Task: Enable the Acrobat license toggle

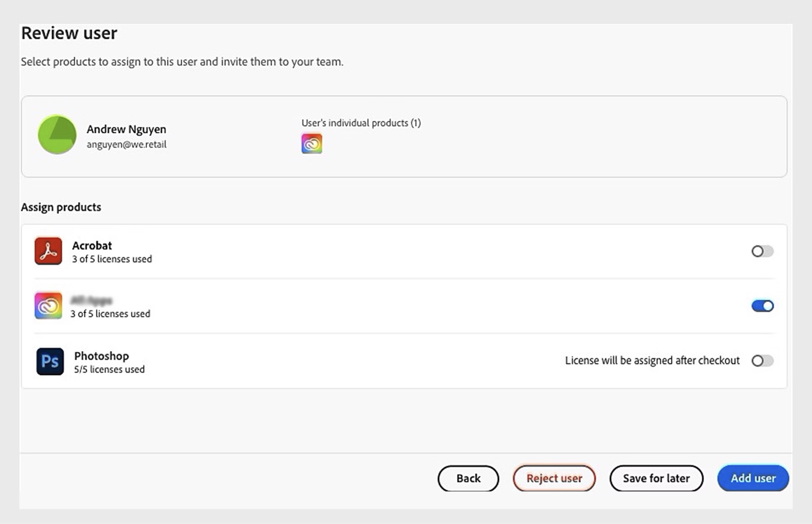Action: (x=761, y=251)
